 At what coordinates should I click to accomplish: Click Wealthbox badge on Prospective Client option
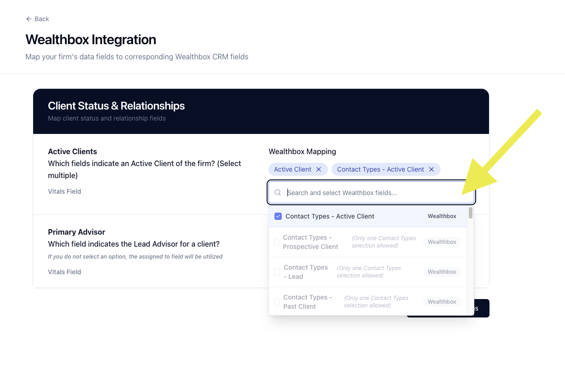[x=442, y=242]
